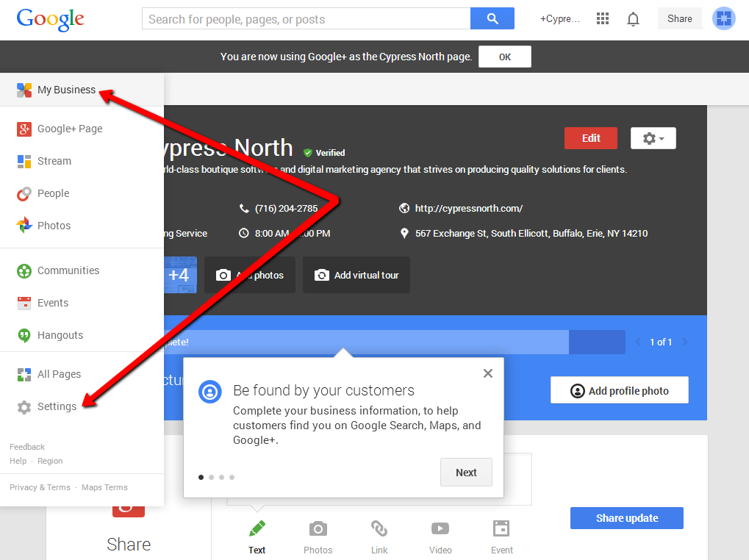Open the +4 photos thumbnail
Viewport: 749px width, 560px height.
click(180, 275)
